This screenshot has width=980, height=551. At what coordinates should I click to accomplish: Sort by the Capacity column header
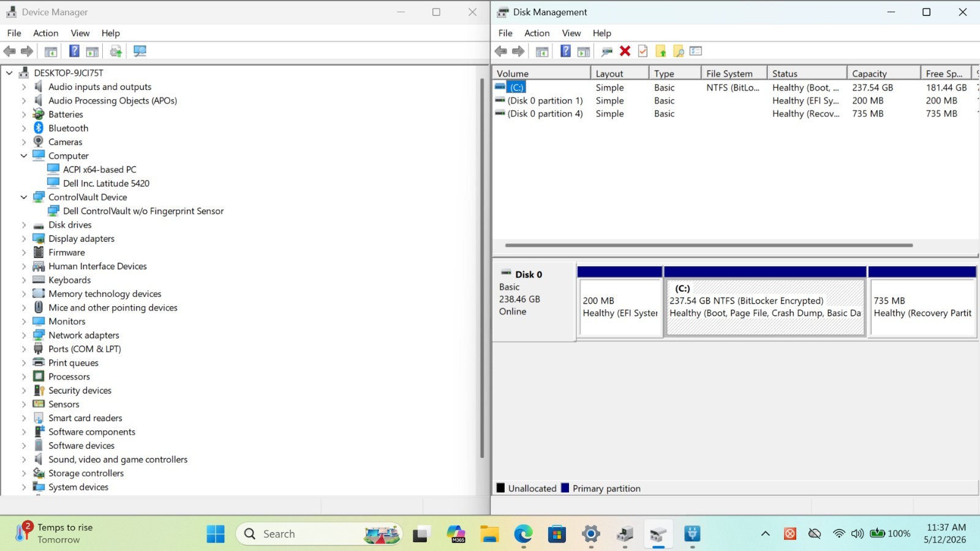[x=884, y=73]
